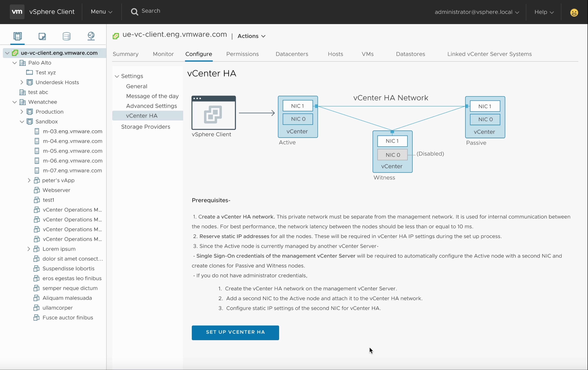Viewport: 588px width, 370px height.
Task: Collapse the ue-vc-client.eng.vmware.com tree node
Action: coord(7,53)
